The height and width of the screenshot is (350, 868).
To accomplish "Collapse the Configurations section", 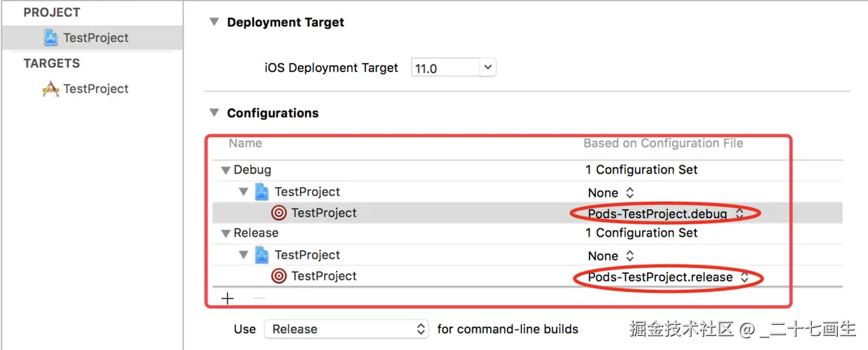I will tap(214, 113).
